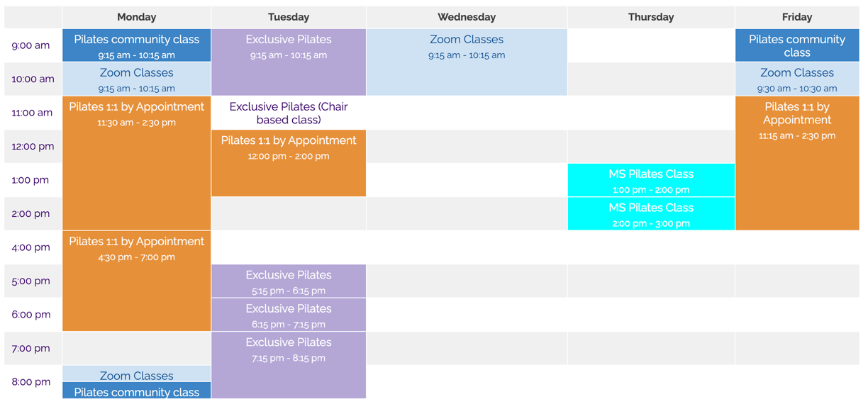
Task: Open Monday Pilates 1:1 11:30 am appointment
Action: click(x=136, y=163)
